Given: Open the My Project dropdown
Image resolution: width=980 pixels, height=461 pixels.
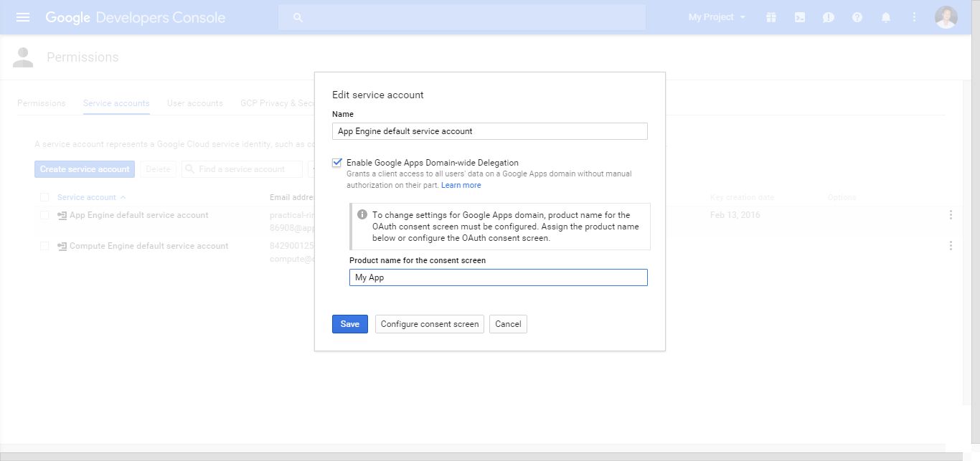Looking at the screenshot, I should (x=717, y=17).
